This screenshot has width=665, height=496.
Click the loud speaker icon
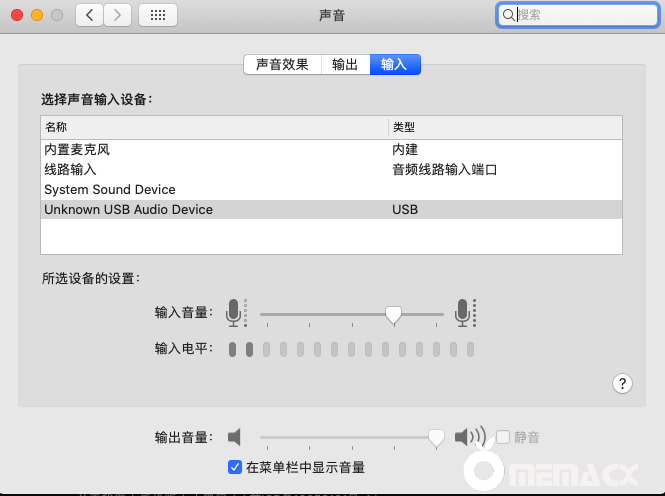coord(469,437)
